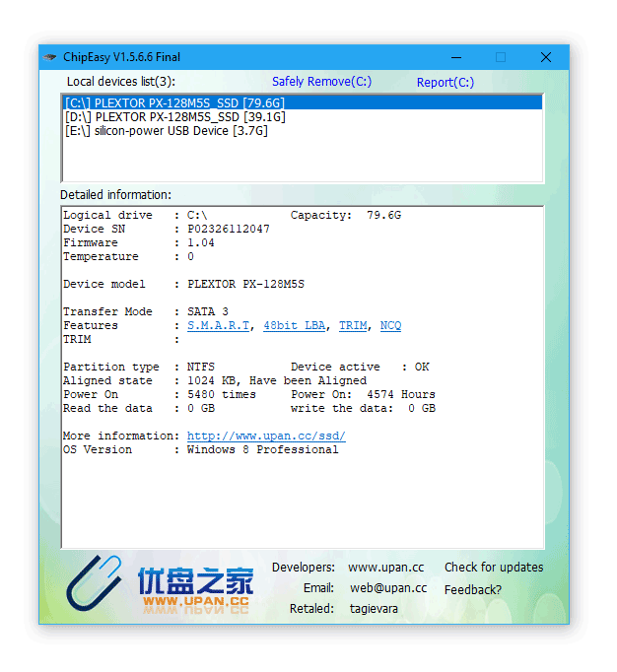
Task: Click email address web@upan.cc
Action: pyautogui.click(x=388, y=587)
